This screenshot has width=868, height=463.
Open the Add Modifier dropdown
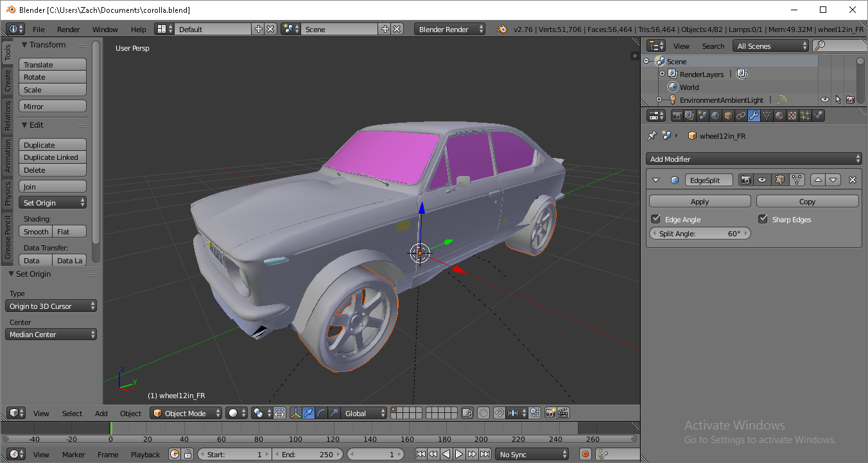(x=754, y=159)
